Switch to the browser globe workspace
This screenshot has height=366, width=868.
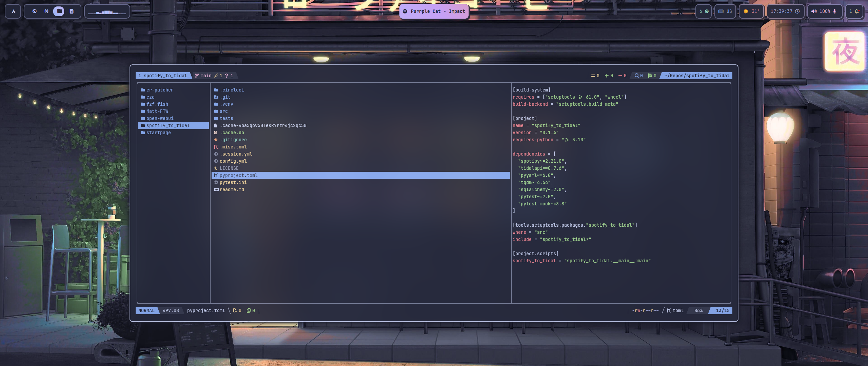tap(34, 11)
